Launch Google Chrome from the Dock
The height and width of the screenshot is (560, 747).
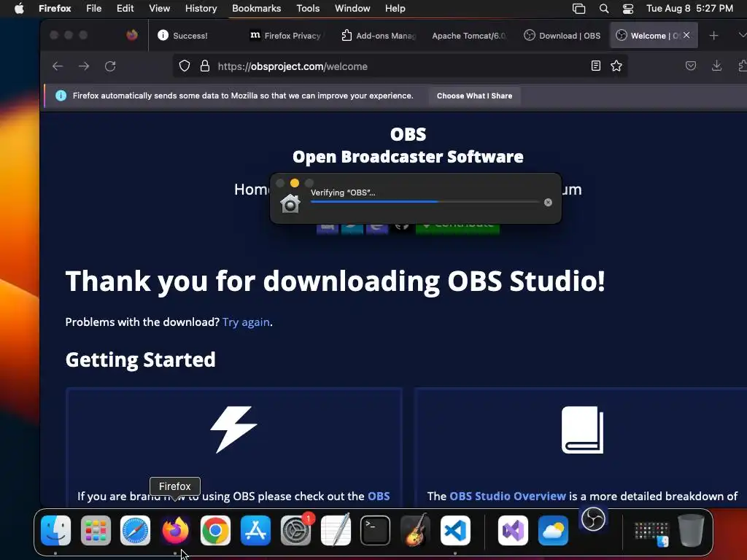click(x=215, y=530)
